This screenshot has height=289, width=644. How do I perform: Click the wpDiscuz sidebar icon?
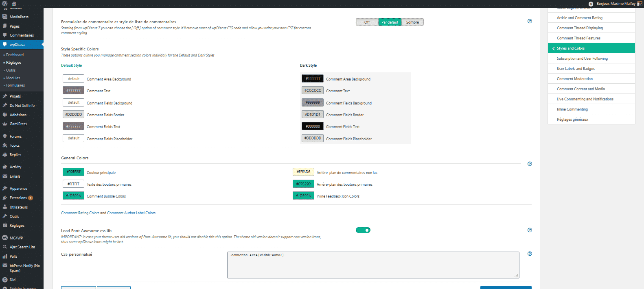pyautogui.click(x=5, y=44)
